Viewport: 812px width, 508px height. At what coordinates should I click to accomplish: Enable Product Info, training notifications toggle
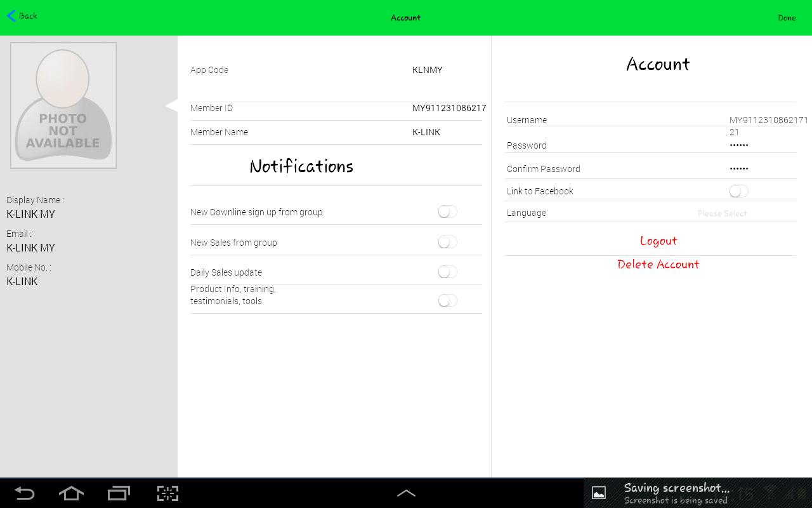coord(447,300)
